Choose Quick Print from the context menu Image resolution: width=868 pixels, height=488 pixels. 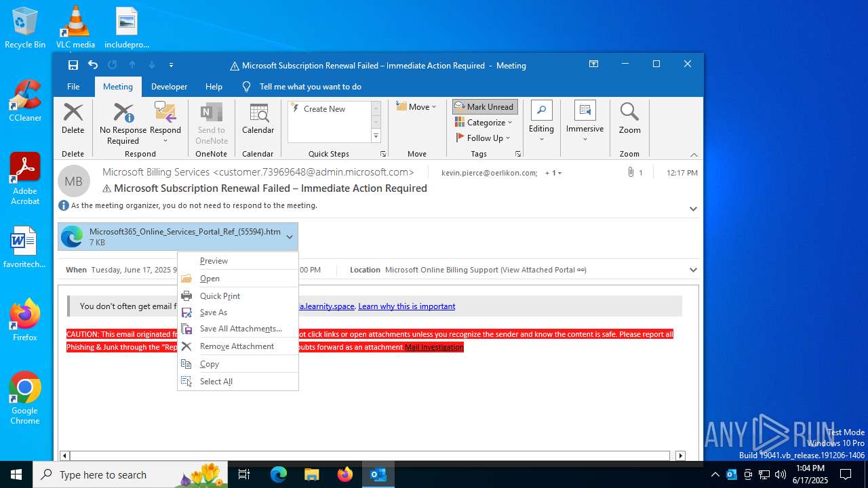238,296
